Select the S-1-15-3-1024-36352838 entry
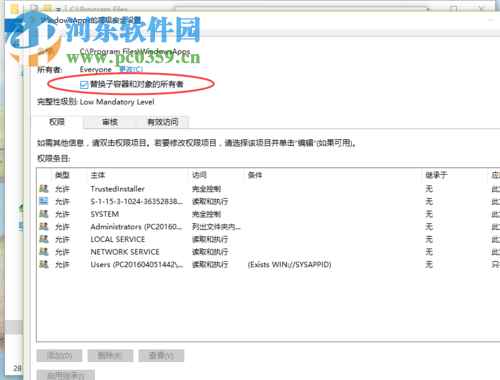Screen dimensions: 500x380 click(268, 202)
